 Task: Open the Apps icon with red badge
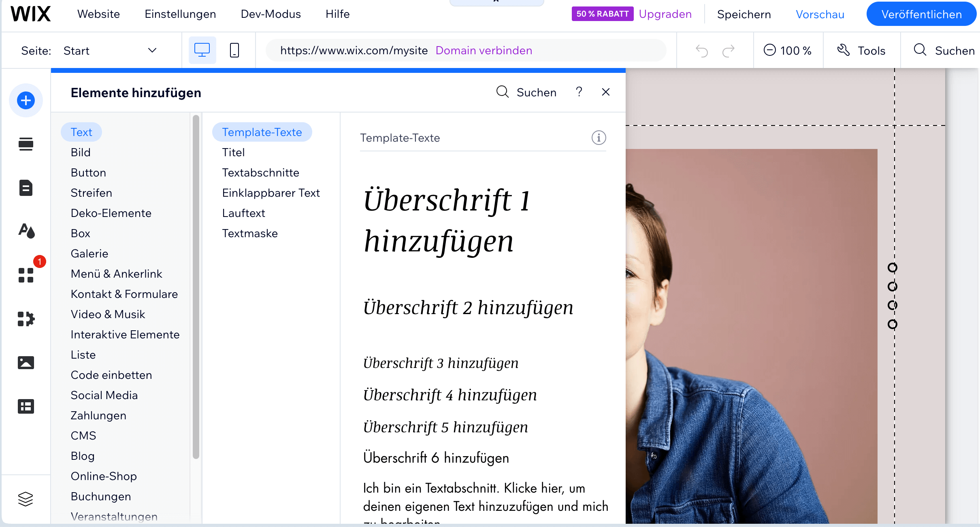click(x=26, y=275)
